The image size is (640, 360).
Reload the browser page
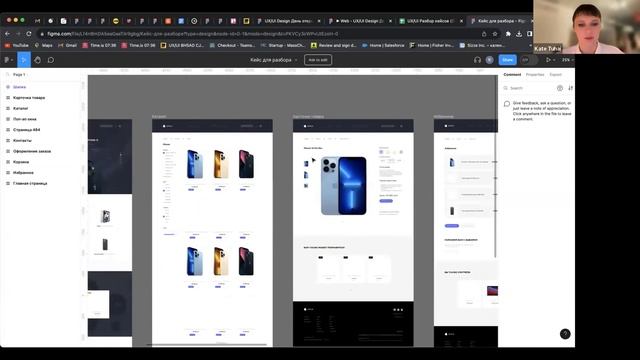pyautogui.click(x=29, y=34)
